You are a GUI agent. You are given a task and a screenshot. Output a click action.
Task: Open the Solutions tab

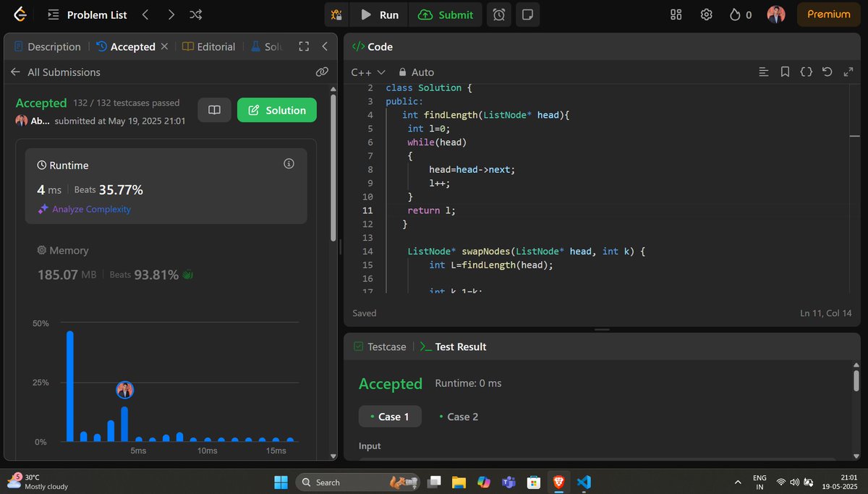point(266,46)
